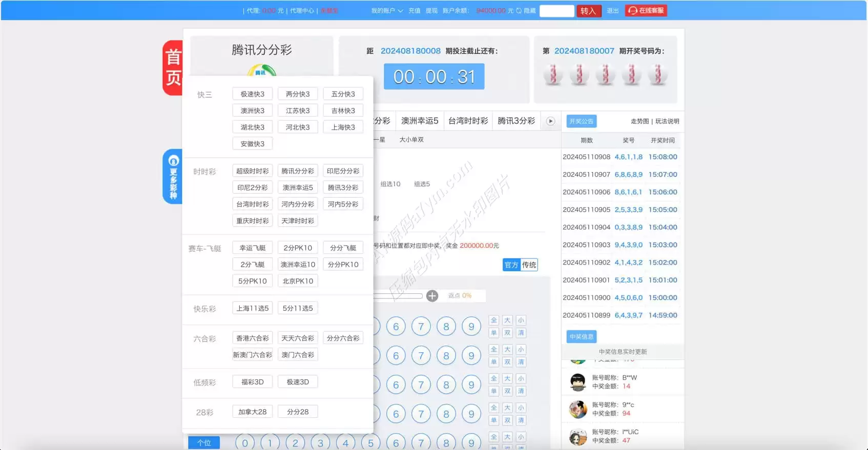
Task: Select 组选5 option
Action: tap(422, 184)
